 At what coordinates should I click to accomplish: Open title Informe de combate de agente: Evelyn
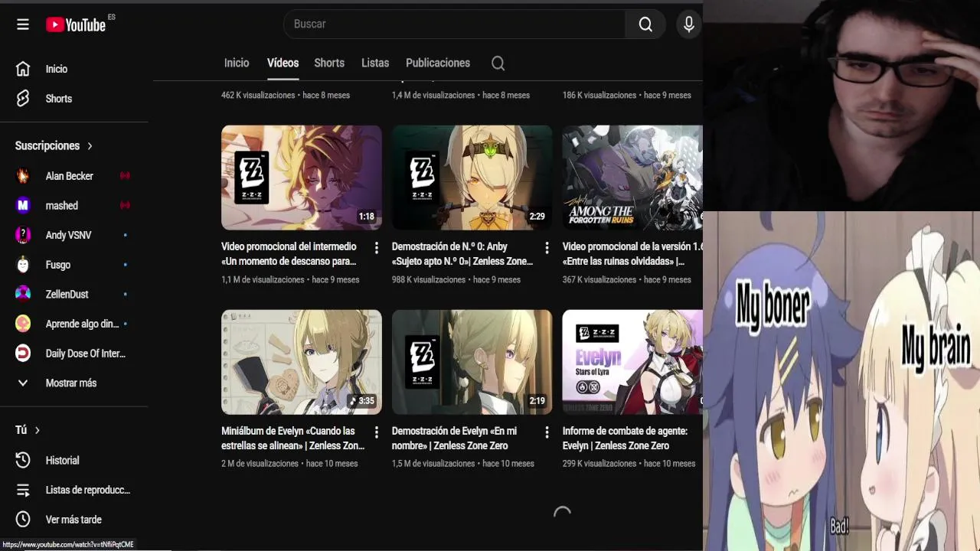coord(625,439)
